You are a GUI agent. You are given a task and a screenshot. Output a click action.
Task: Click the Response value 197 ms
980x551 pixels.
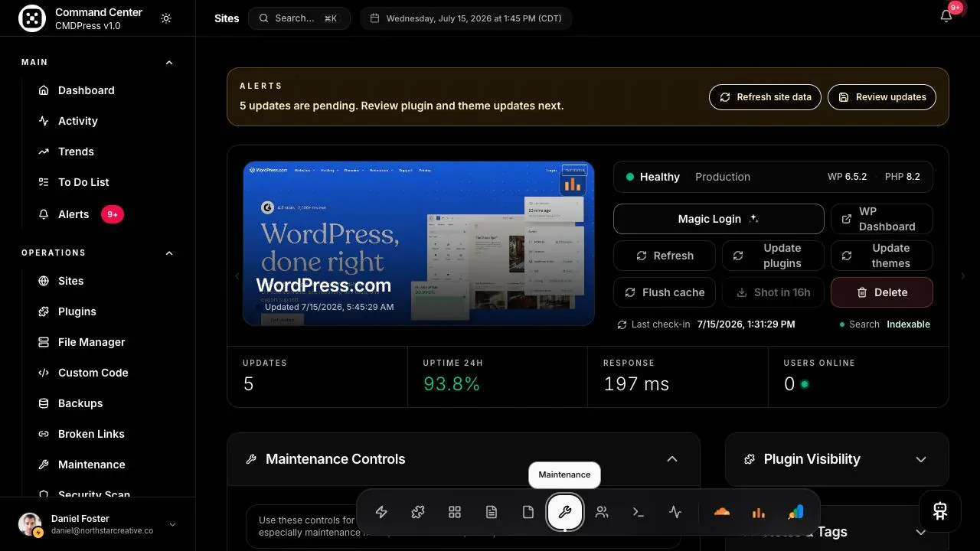(636, 384)
